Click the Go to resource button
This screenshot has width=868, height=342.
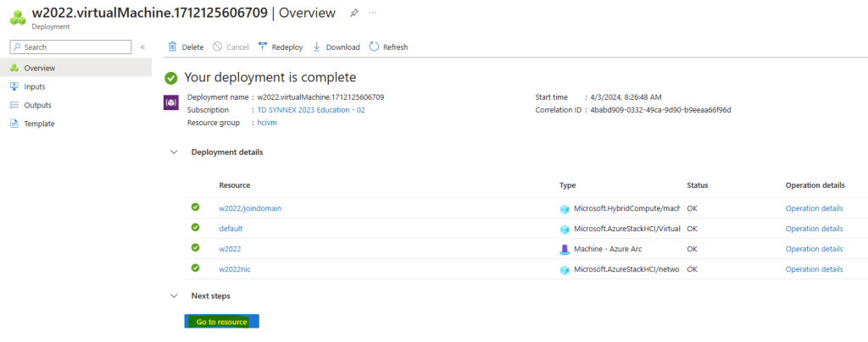(221, 322)
